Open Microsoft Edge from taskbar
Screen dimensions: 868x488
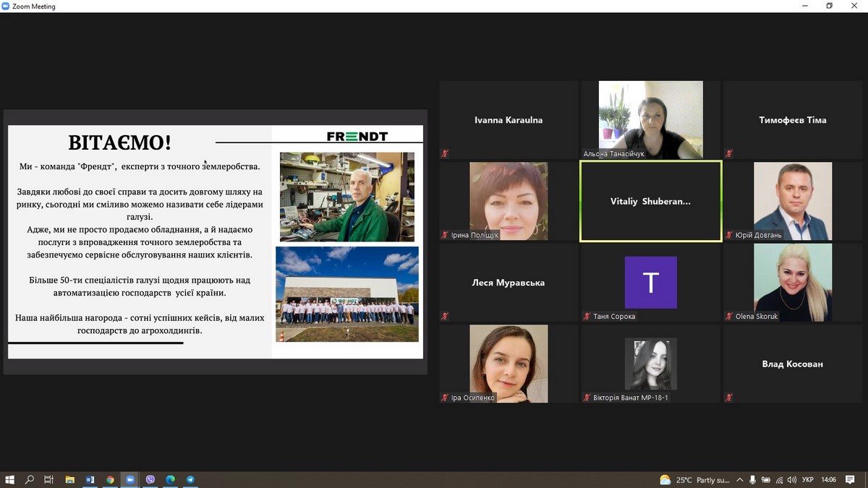[171, 479]
